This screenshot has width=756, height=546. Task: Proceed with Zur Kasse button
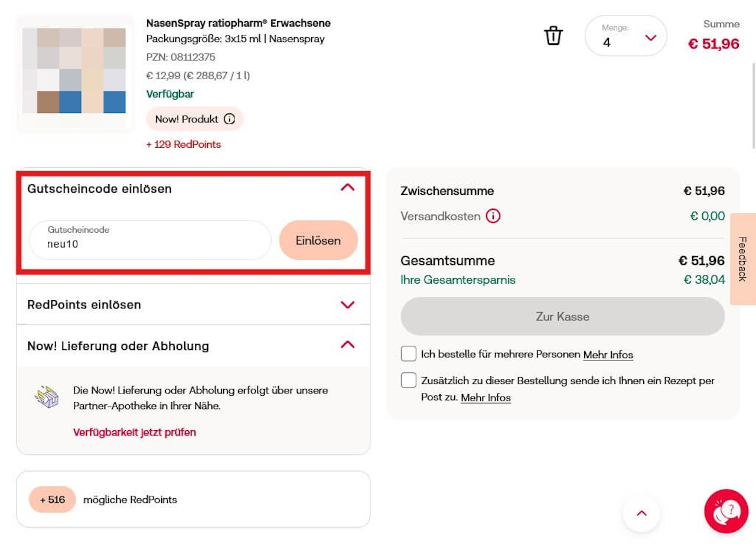point(562,317)
